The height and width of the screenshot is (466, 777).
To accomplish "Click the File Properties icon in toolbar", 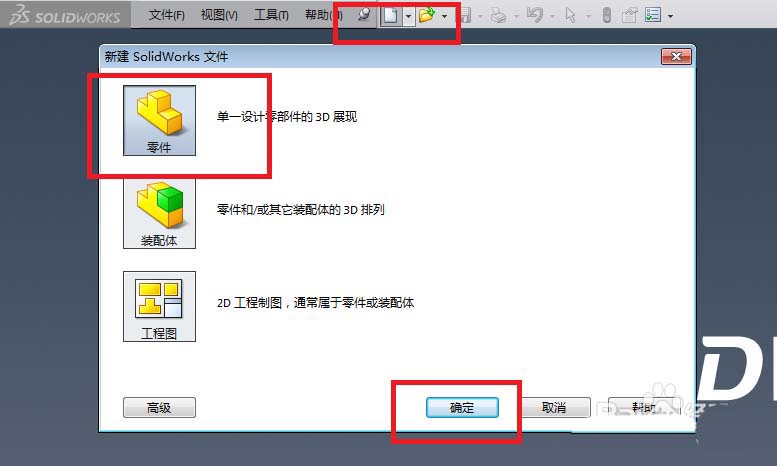I will [629, 15].
